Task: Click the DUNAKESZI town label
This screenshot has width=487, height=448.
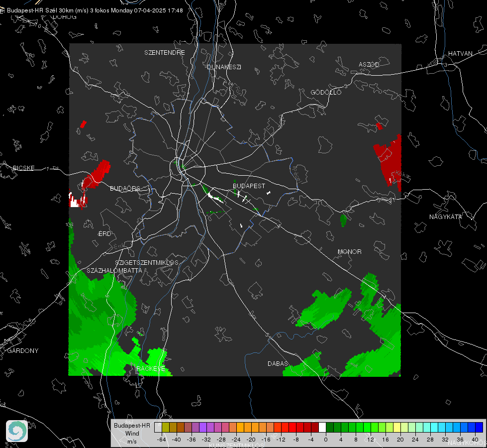Action: (x=224, y=67)
